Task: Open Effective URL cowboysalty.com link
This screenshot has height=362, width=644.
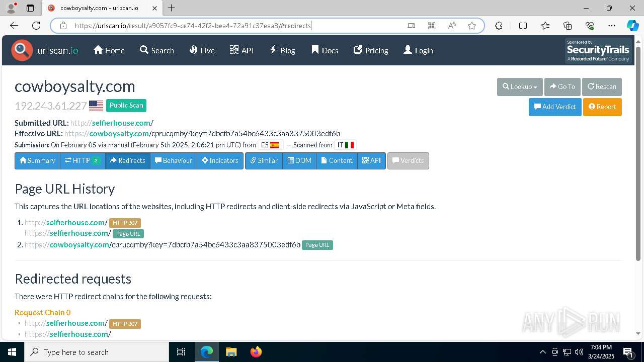Action: click(x=202, y=133)
